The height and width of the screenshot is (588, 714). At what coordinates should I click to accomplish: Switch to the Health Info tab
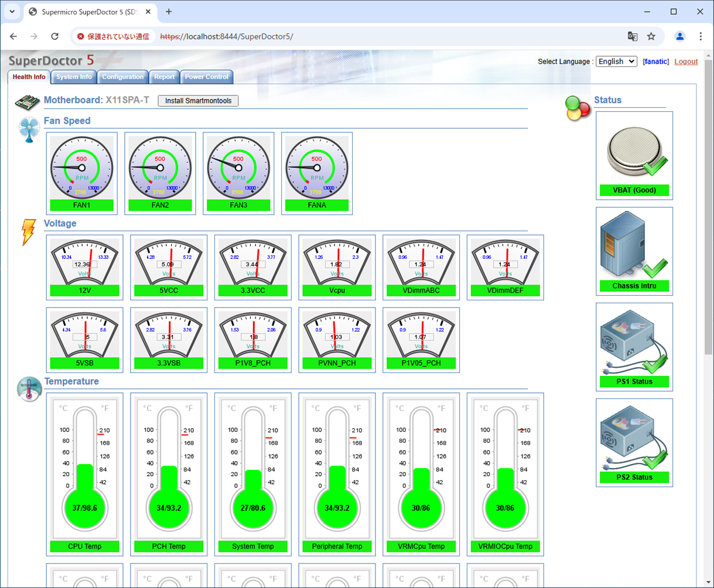click(29, 77)
